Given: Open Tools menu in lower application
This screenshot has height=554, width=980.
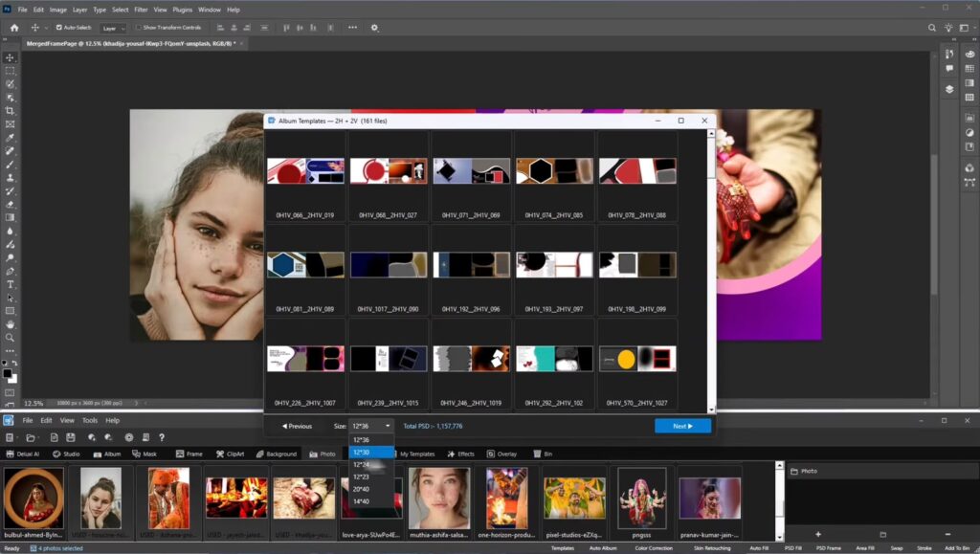Looking at the screenshot, I should (90, 420).
